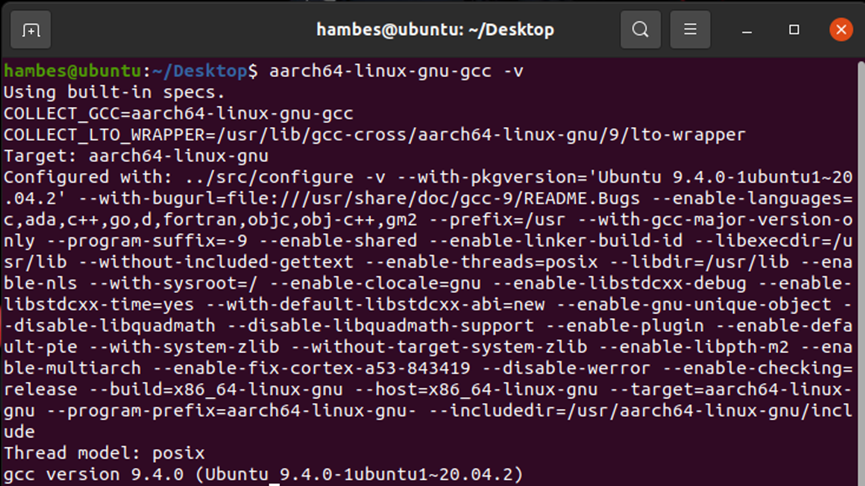Click the 'gcc version 9.4.0' line
The height and width of the screenshot is (486, 865).
point(262,474)
